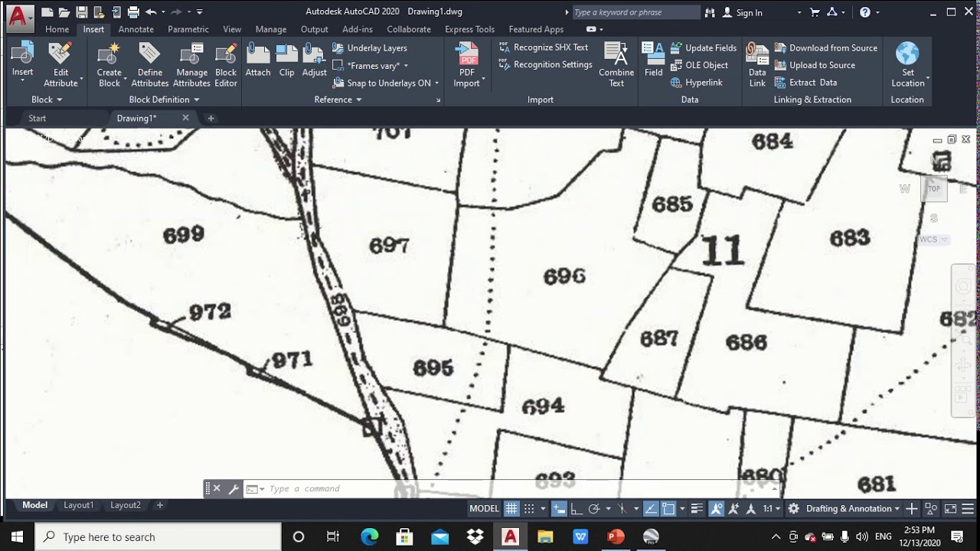
Task: Click the Hyperlink button
Action: 696,83
